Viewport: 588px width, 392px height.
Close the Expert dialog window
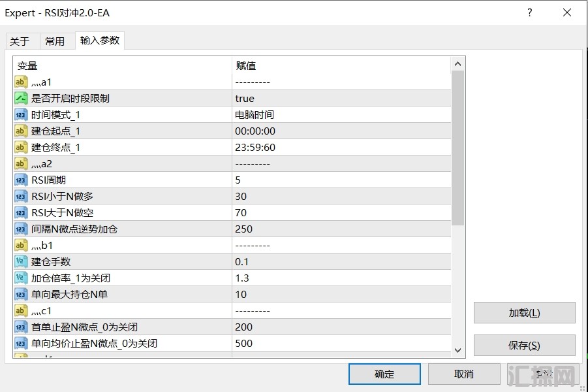coord(567,12)
